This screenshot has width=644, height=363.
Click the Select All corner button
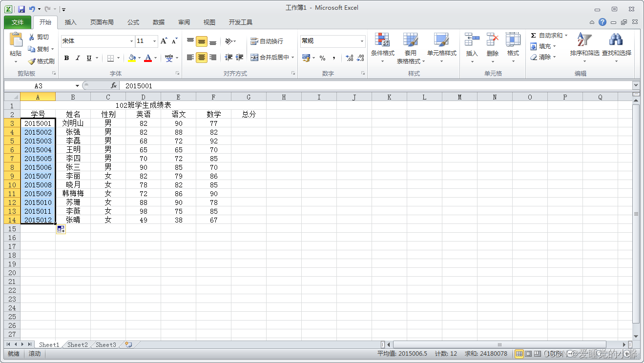tap(12, 97)
